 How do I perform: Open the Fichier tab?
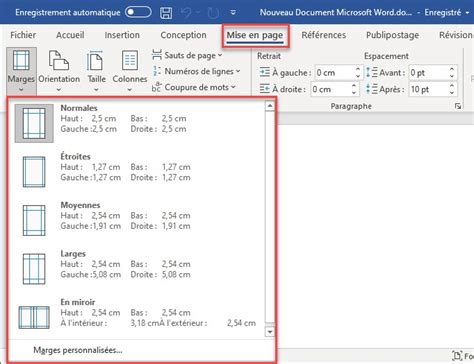coord(23,35)
